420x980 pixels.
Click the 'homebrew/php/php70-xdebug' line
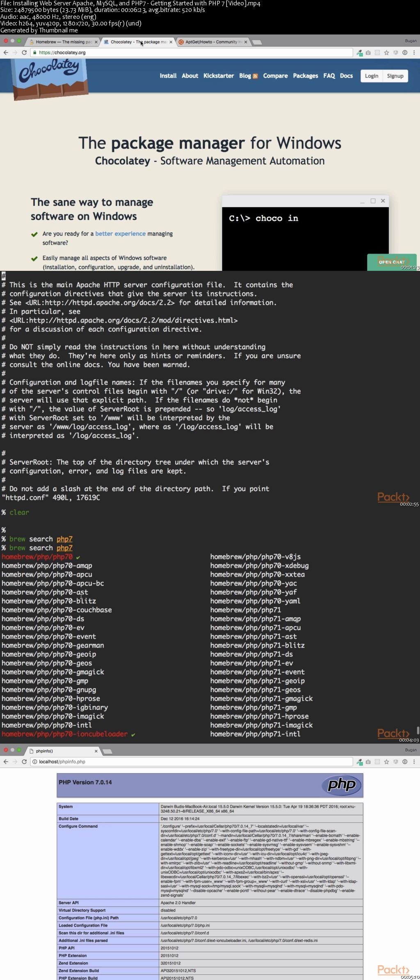[x=260, y=566]
